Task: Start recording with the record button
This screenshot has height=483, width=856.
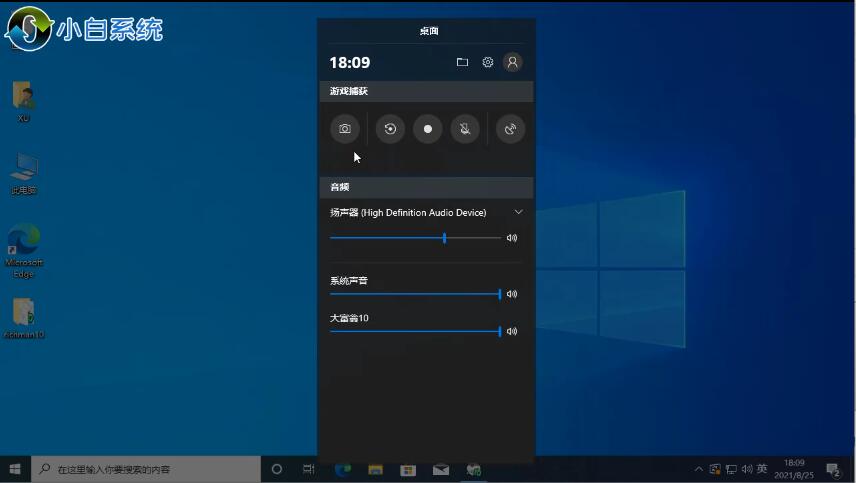Action: [x=428, y=129]
